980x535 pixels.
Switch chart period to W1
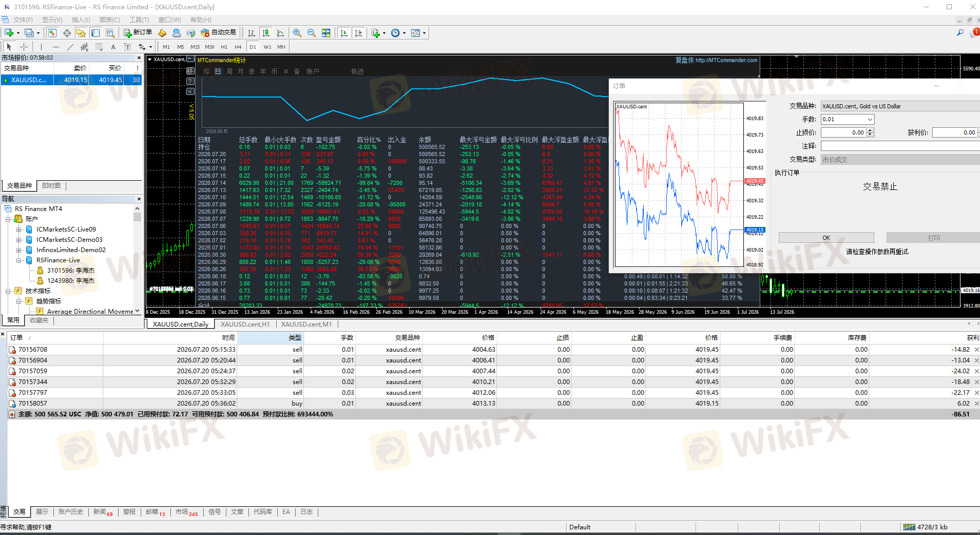[267, 47]
